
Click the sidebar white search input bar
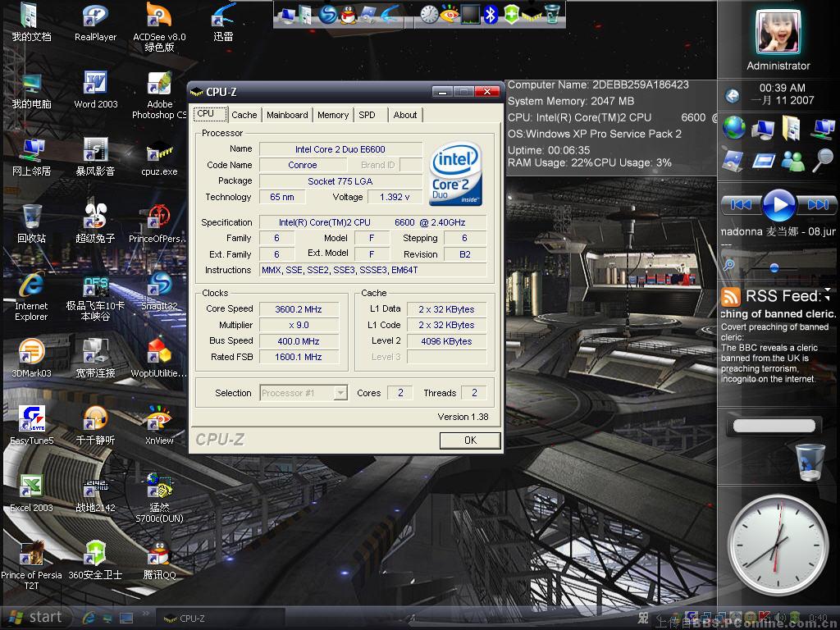tap(774, 426)
